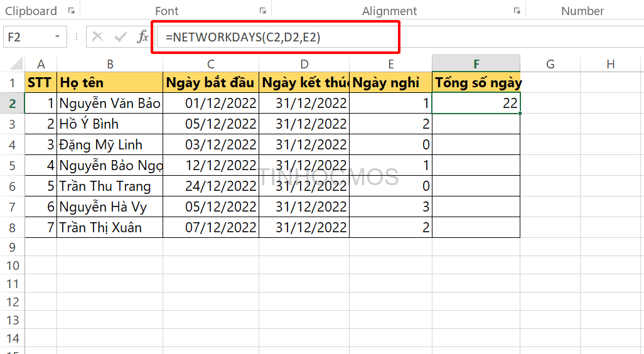This screenshot has width=644, height=354.
Task: Select column D header
Action: click(304, 63)
